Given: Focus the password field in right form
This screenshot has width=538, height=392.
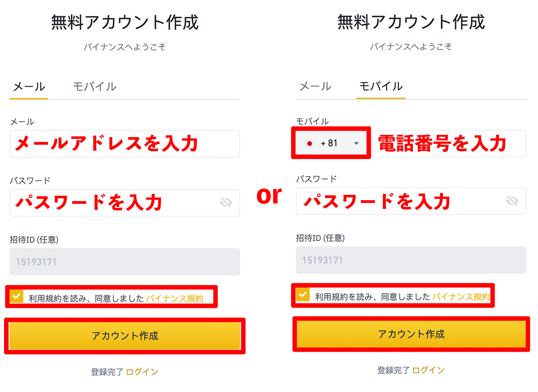Looking at the screenshot, I should click(x=411, y=201).
